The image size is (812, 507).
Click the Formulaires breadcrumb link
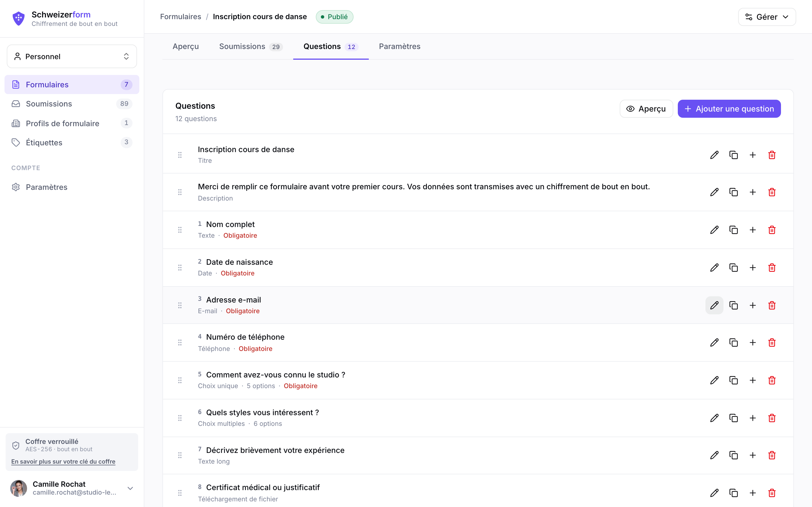tap(180, 17)
